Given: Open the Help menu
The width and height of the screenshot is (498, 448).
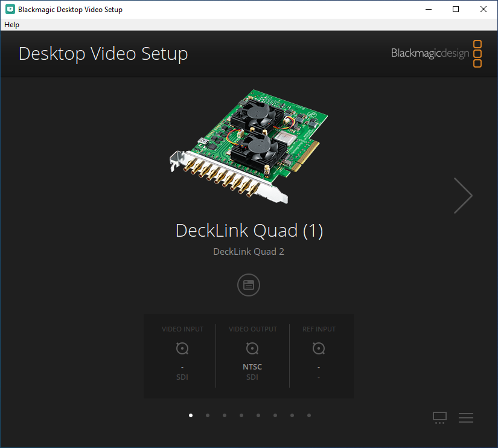Looking at the screenshot, I should pos(11,25).
